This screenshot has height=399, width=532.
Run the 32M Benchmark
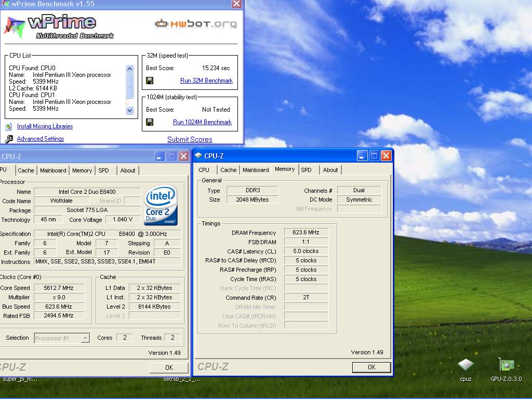point(206,81)
